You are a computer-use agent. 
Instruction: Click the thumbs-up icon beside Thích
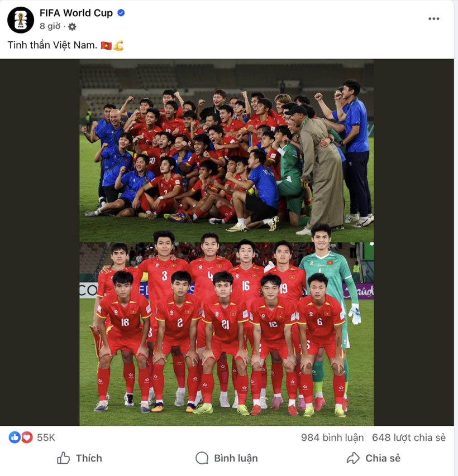tap(63, 458)
